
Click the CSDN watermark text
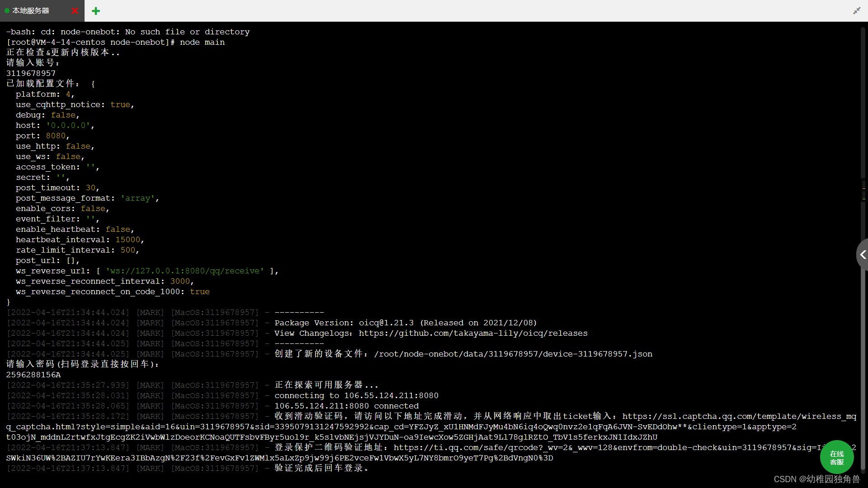816,479
